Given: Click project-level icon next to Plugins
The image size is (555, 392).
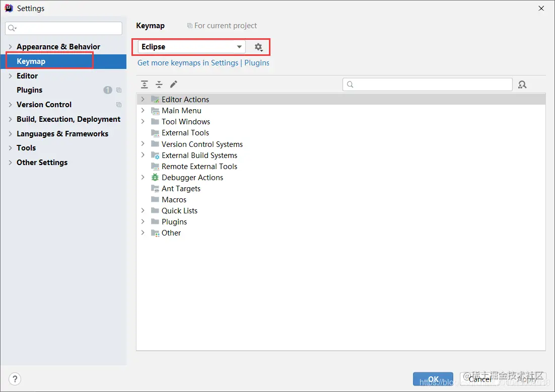Looking at the screenshot, I should (119, 90).
